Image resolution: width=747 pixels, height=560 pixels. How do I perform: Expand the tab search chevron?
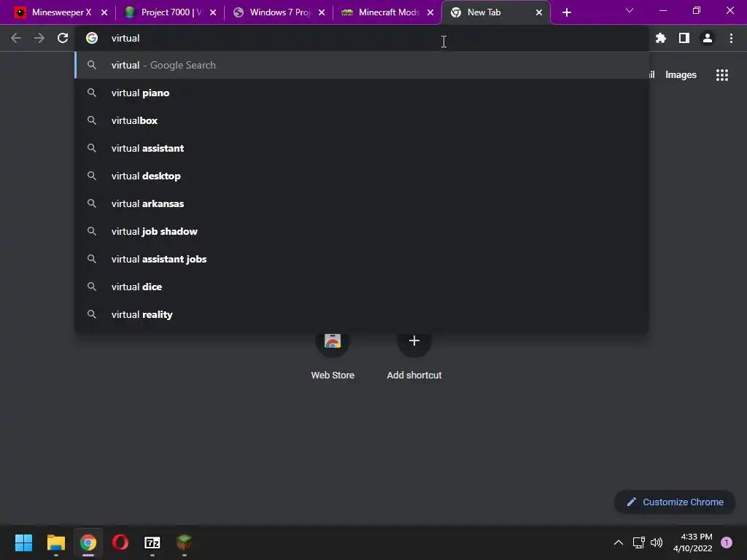click(630, 10)
